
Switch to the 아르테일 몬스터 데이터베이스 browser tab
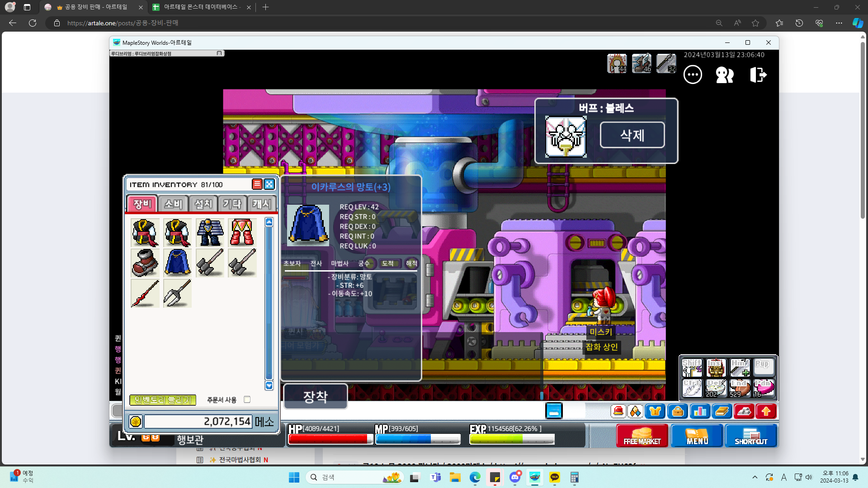[x=201, y=7]
